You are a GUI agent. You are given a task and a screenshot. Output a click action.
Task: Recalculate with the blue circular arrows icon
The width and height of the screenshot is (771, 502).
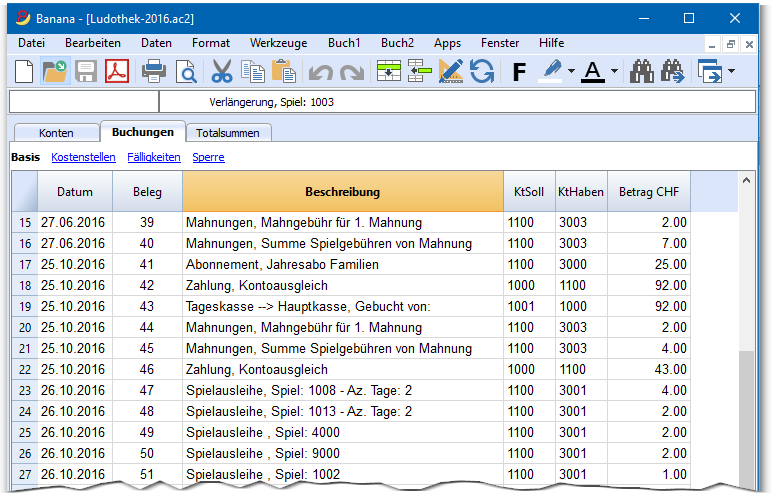pos(482,71)
